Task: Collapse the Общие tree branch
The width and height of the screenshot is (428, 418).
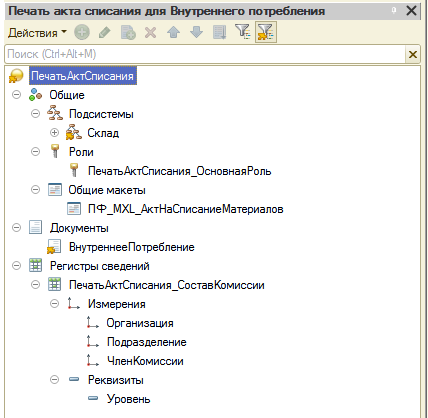Action: (x=16, y=95)
